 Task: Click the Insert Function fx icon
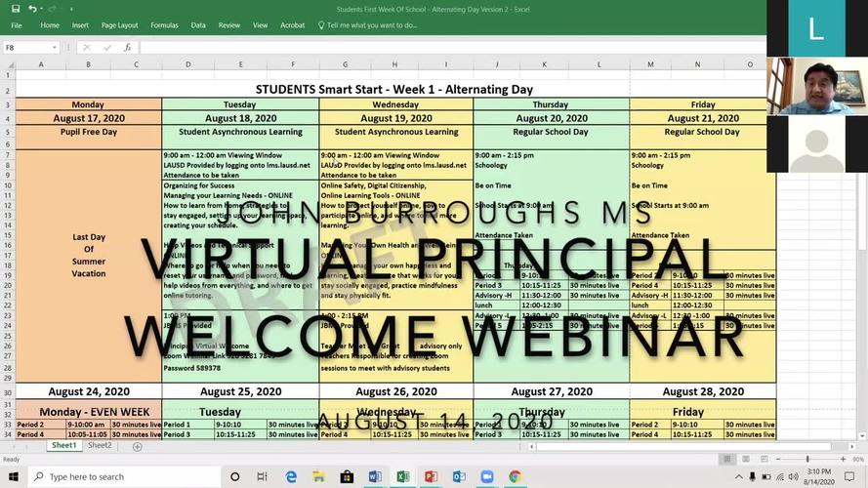coord(127,48)
